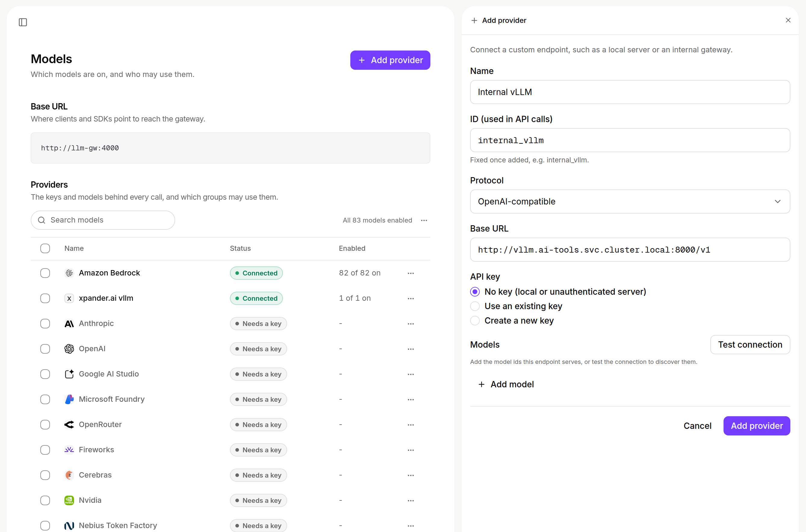Click the Test connection button
Screen dimensions: 806x532
750,345
